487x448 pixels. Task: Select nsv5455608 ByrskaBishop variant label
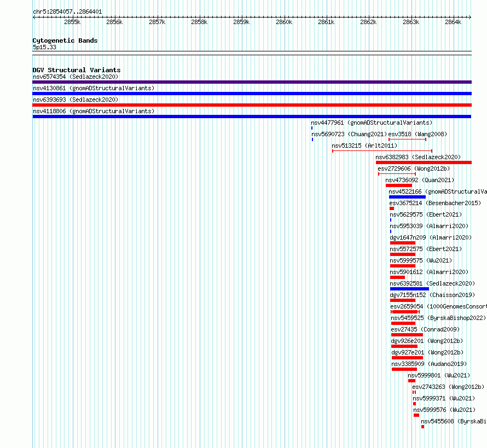(454, 421)
